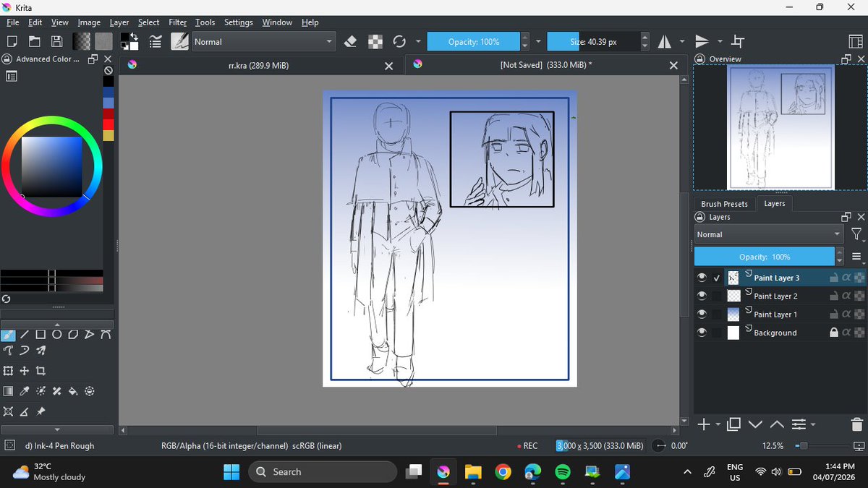Select the Polygon tool
868x488 pixels.
(73, 335)
